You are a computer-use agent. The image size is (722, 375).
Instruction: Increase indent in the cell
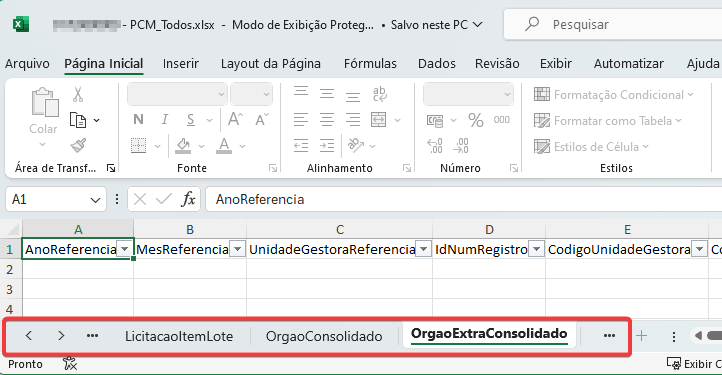(x=327, y=146)
